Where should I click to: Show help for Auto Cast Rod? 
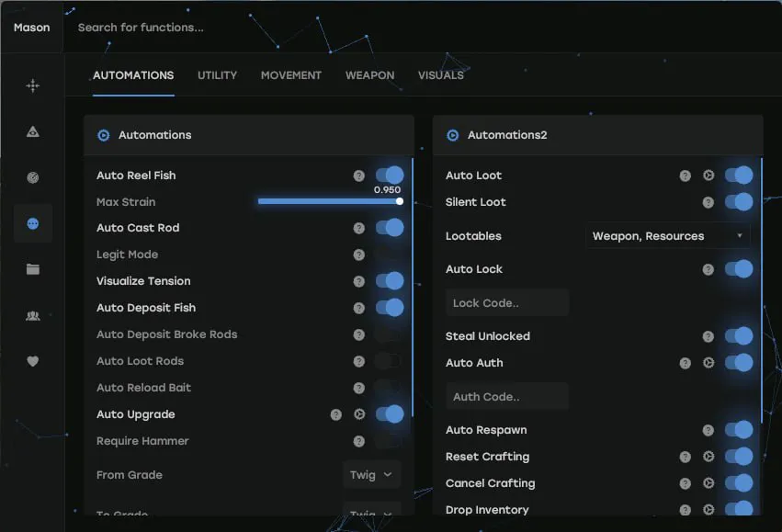(x=359, y=229)
